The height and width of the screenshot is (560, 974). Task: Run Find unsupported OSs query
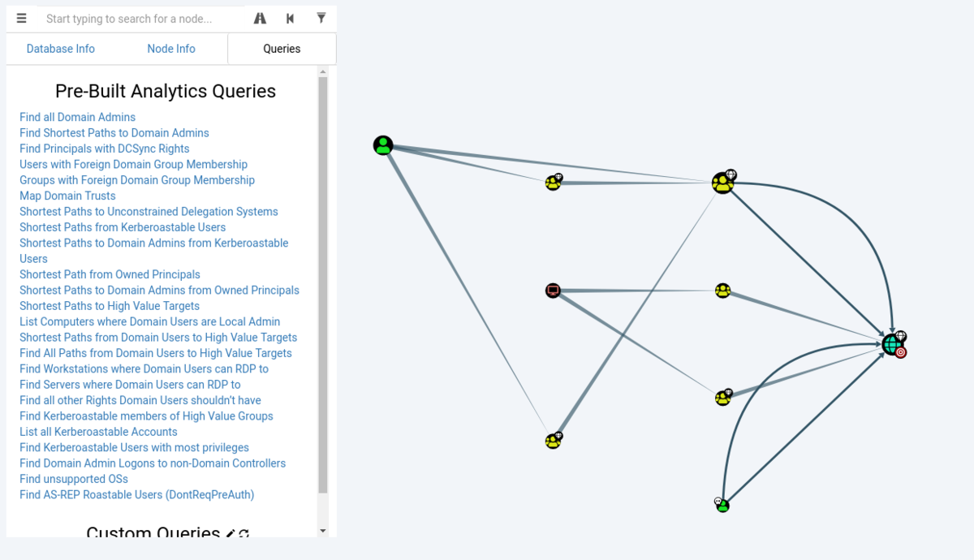tap(74, 479)
